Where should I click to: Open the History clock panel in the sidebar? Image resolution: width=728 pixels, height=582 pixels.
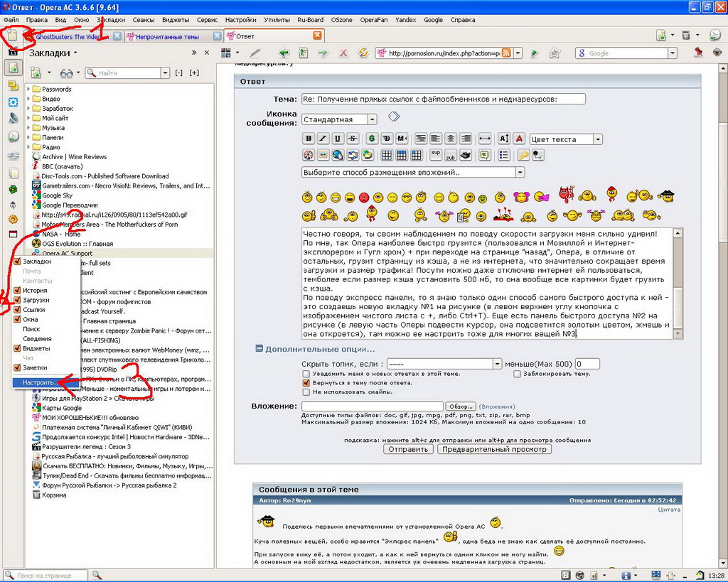pyautogui.click(x=14, y=136)
